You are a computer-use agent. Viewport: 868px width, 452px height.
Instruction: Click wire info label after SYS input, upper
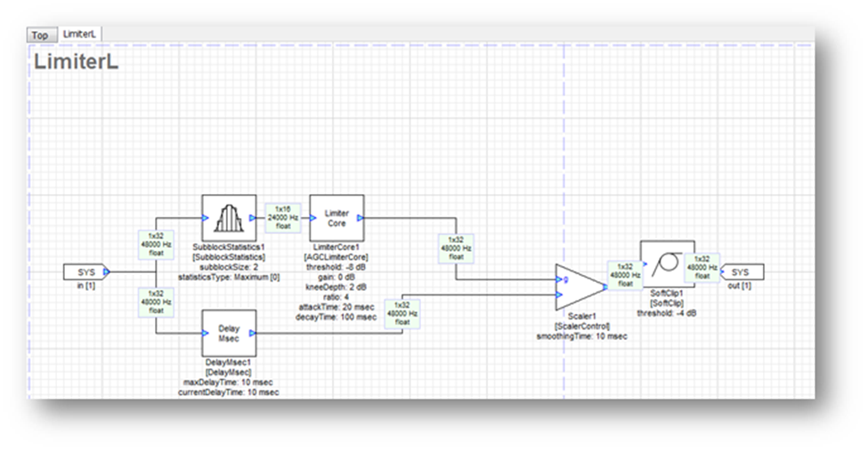[156, 245]
